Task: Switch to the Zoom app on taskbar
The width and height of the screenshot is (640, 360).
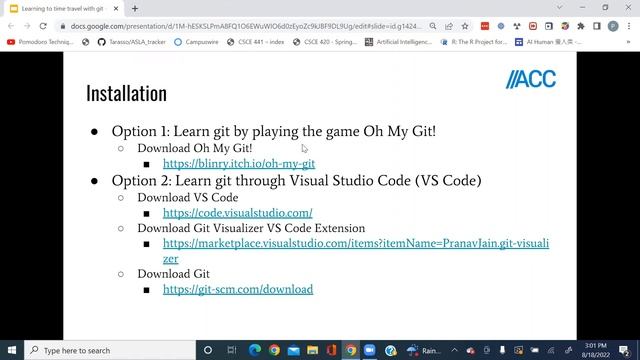Action: (370, 350)
